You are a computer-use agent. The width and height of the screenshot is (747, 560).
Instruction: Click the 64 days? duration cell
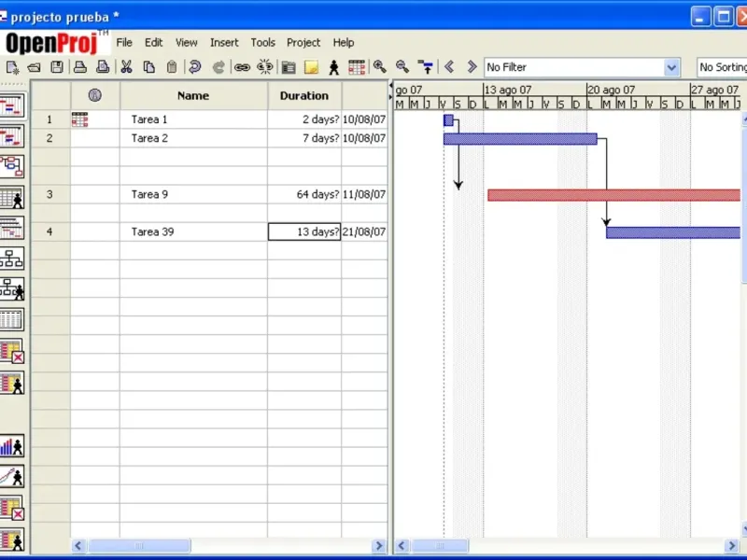click(x=304, y=194)
